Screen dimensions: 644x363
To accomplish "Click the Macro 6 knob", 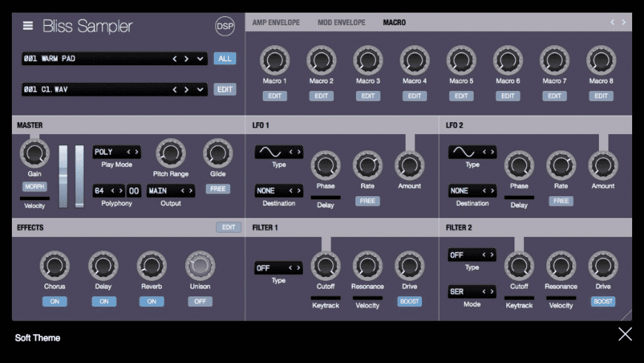I will point(508,61).
